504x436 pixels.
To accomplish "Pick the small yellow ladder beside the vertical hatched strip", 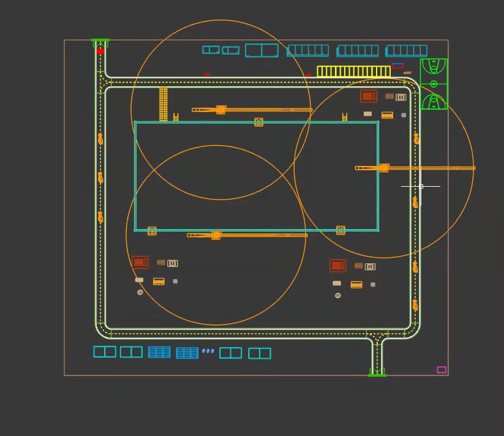I will coord(176,118).
